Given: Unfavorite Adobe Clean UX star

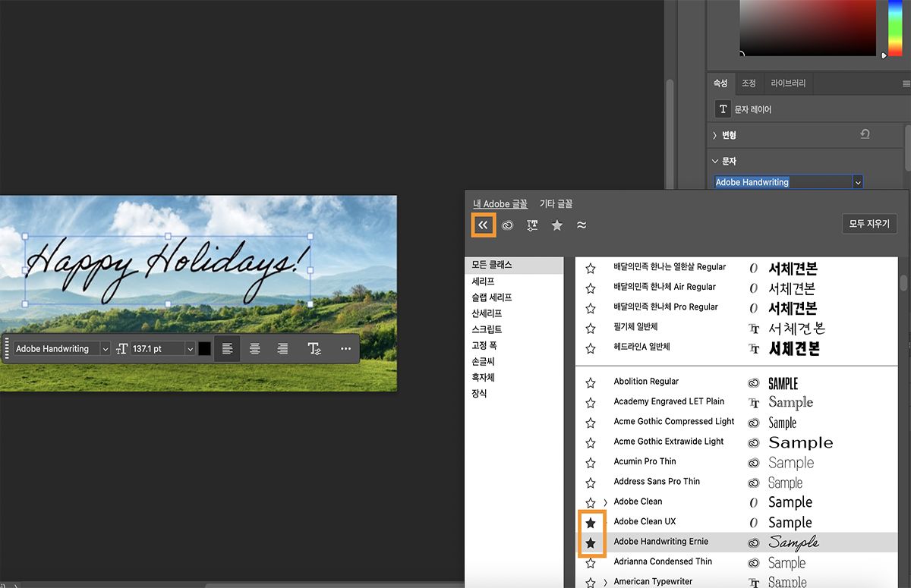Looking at the screenshot, I should [591, 523].
